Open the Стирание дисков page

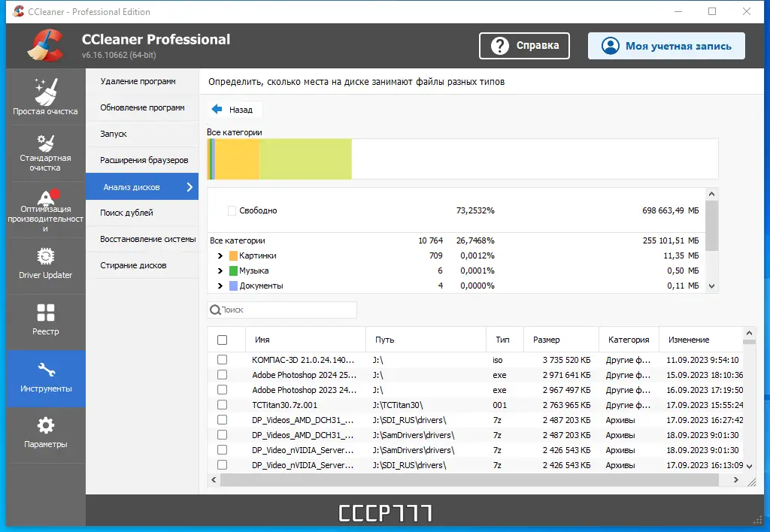[x=141, y=264]
